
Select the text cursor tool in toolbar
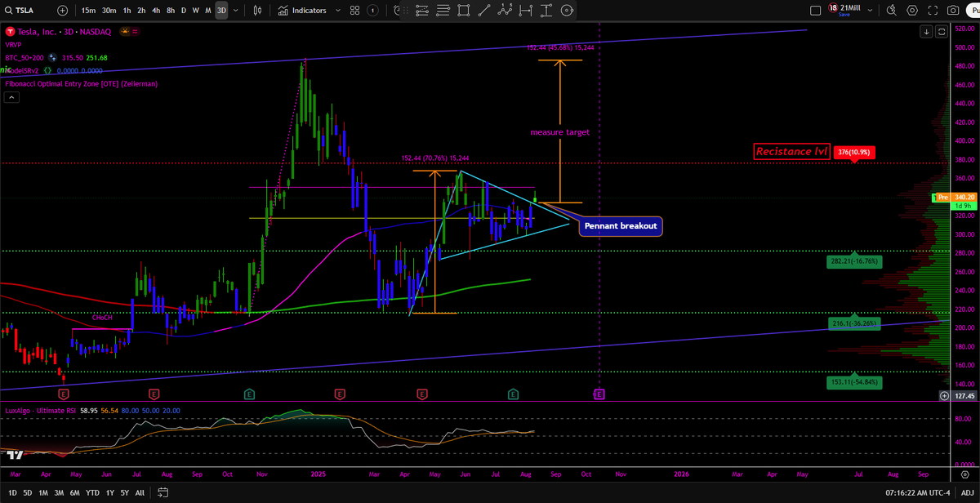(546, 11)
